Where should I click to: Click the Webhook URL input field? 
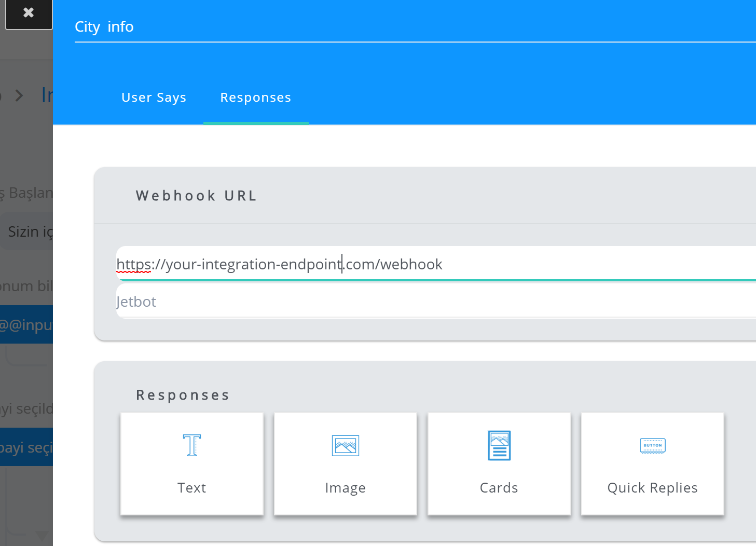(436, 264)
